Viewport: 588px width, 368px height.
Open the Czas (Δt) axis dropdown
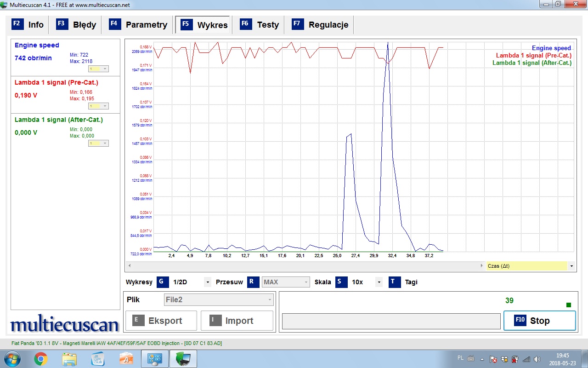(571, 266)
